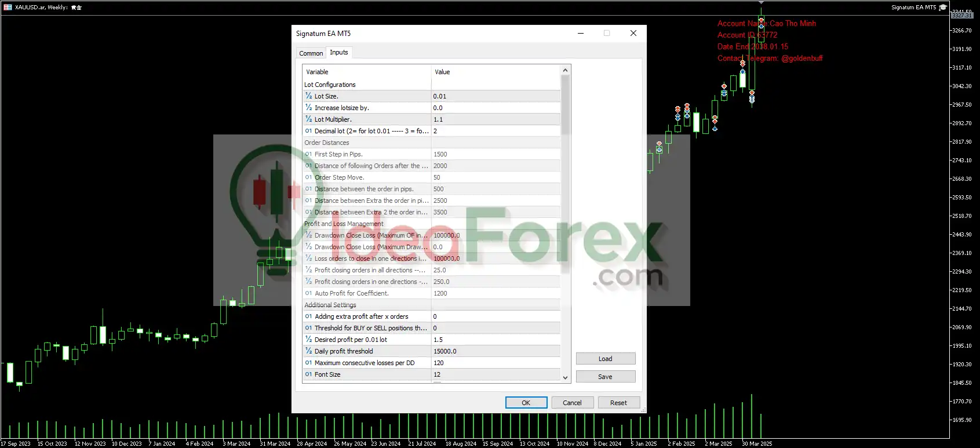The height and width of the screenshot is (448, 980).
Task: Click the Font Size integer icon
Action: 308,374
